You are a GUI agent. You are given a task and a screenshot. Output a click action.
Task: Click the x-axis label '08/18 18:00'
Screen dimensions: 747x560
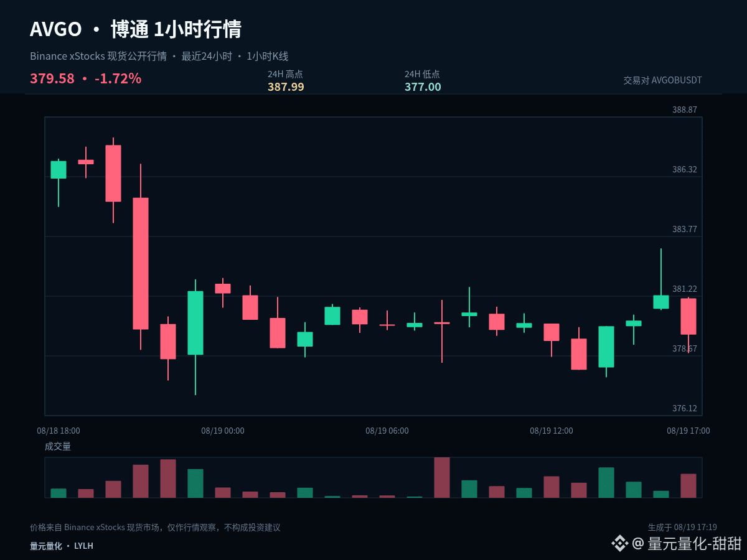pos(59,431)
